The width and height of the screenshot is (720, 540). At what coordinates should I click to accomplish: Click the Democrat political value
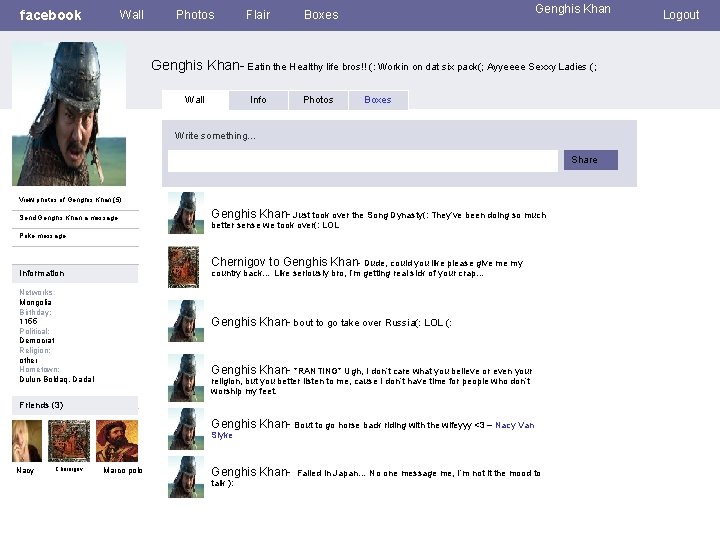(x=37, y=340)
